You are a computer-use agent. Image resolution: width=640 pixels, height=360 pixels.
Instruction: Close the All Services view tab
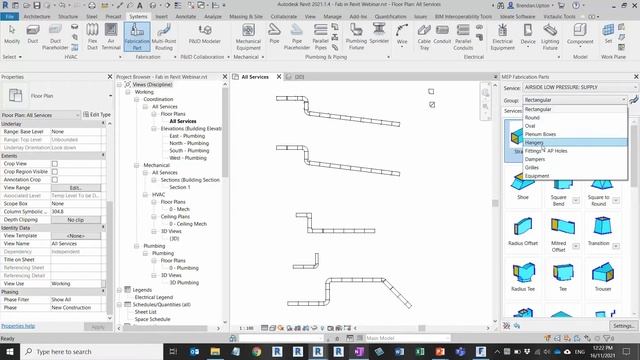(x=279, y=77)
